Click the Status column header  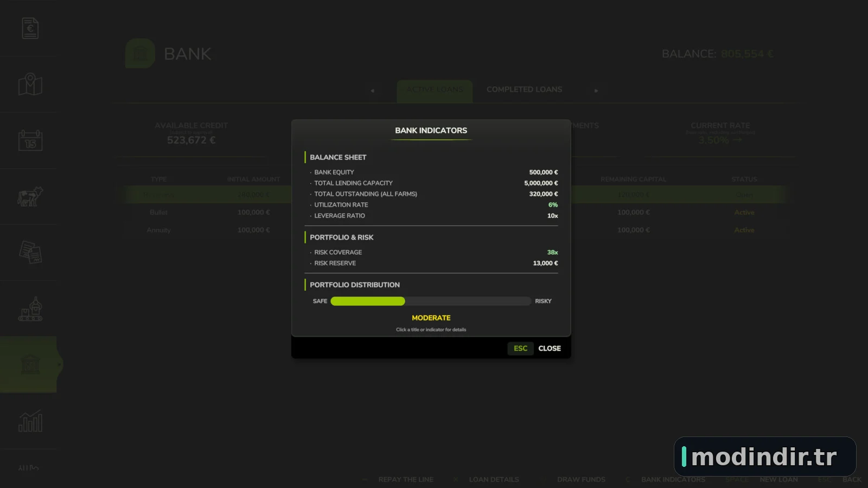pos(744,179)
